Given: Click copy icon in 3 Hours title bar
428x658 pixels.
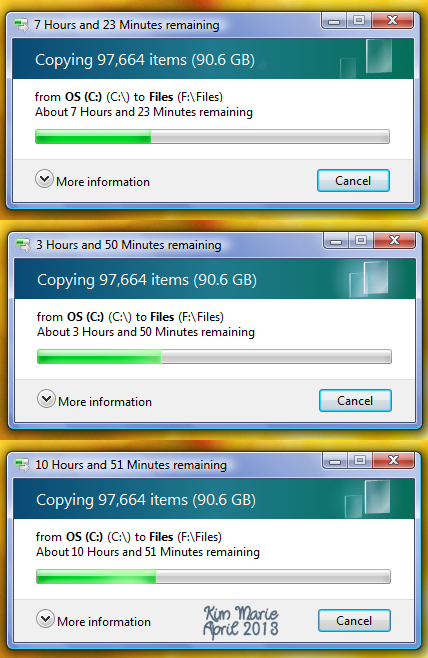Looking at the screenshot, I should click(x=23, y=245).
